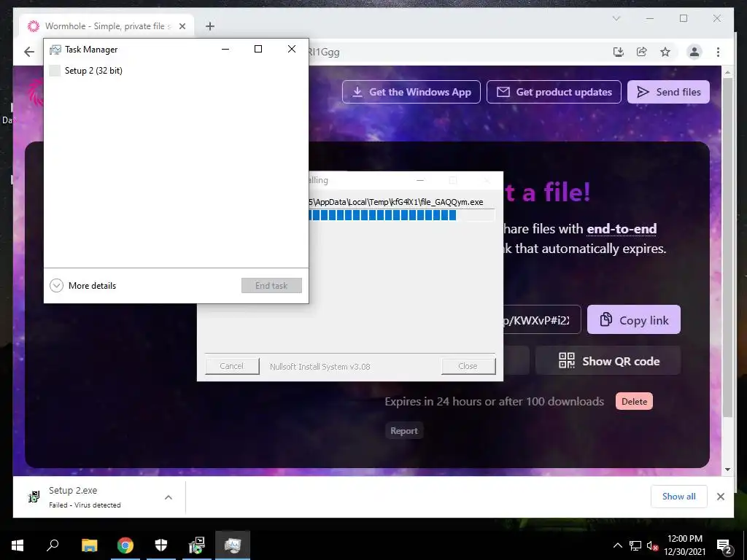Image resolution: width=747 pixels, height=560 pixels.
Task: Click Show all downloads button
Action: [678, 497]
